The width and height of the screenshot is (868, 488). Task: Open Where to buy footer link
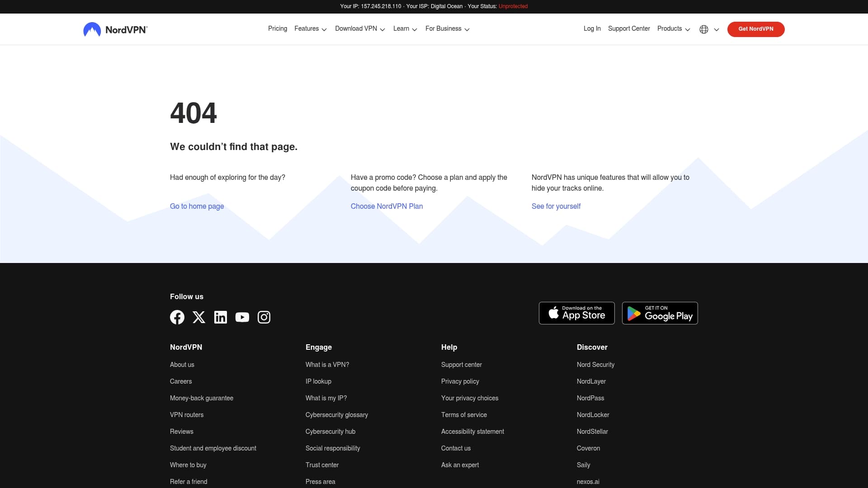(x=188, y=465)
